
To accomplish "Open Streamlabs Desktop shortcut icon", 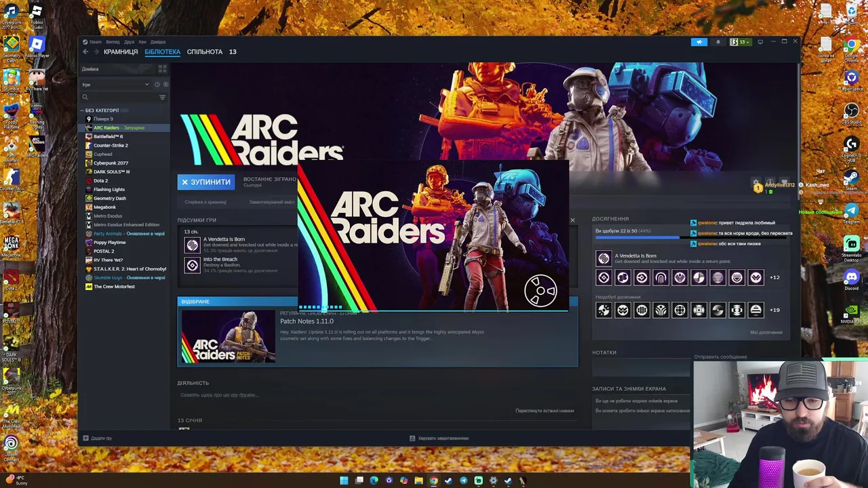I will tap(852, 247).
